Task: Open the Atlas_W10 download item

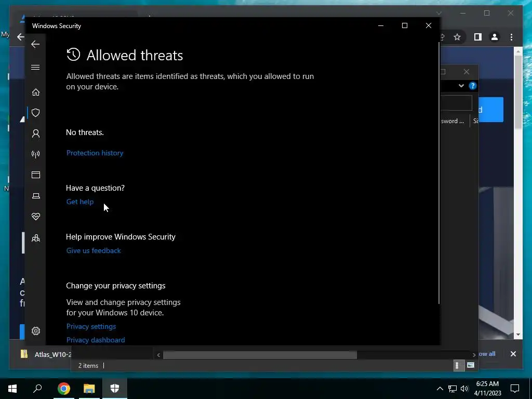Action: 46,354
